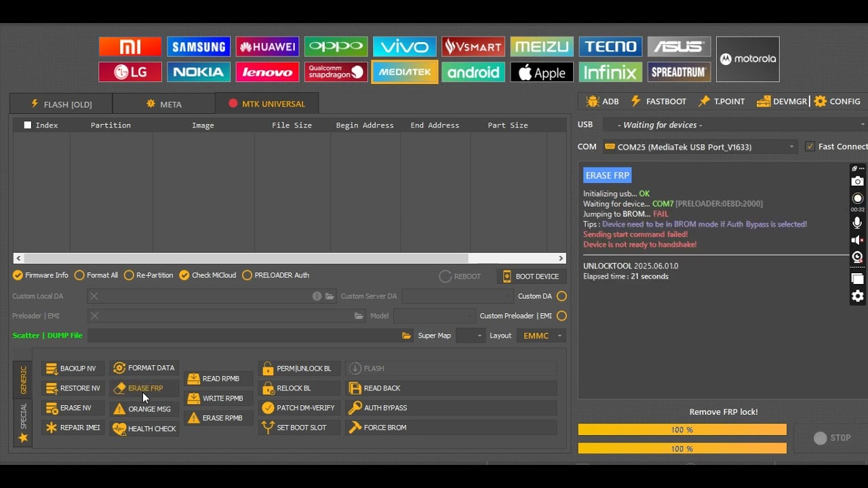Change the Layout EMMC dropdown
The width and height of the screenshot is (868, 488).
[x=541, y=335]
